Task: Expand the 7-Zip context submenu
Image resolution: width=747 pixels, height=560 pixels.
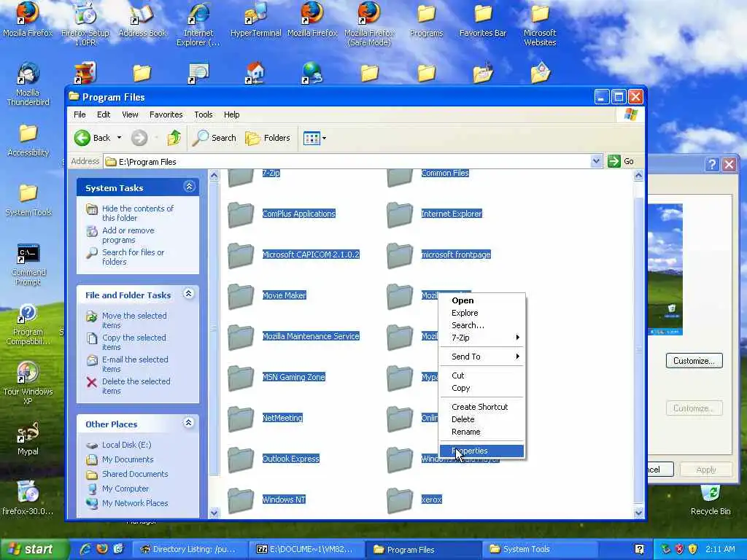Action: coord(481,338)
